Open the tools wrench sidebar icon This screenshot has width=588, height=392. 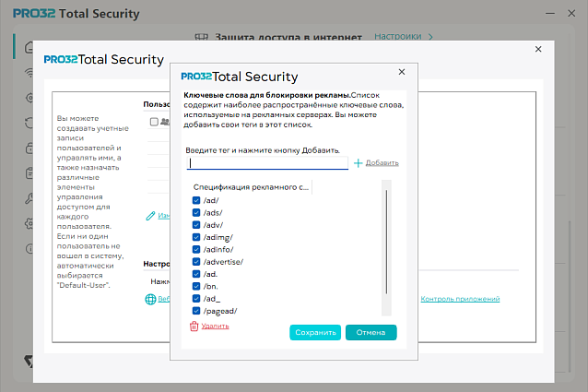point(29,198)
